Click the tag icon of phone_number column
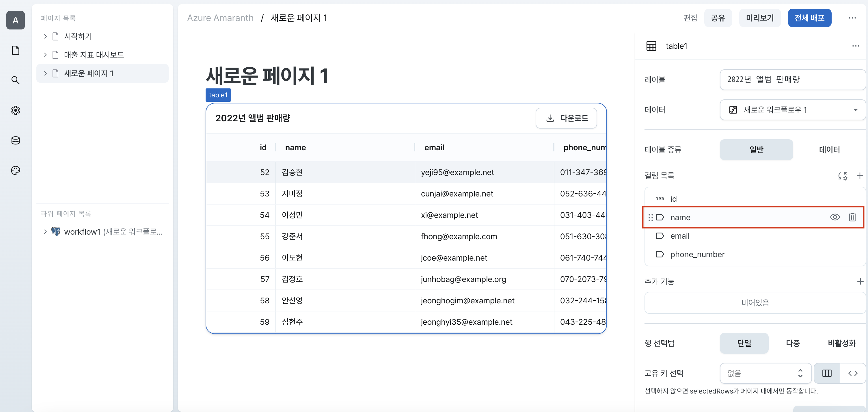 pos(660,254)
